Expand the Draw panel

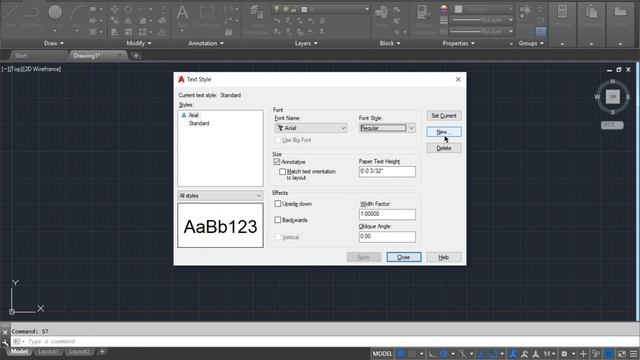[x=53, y=43]
